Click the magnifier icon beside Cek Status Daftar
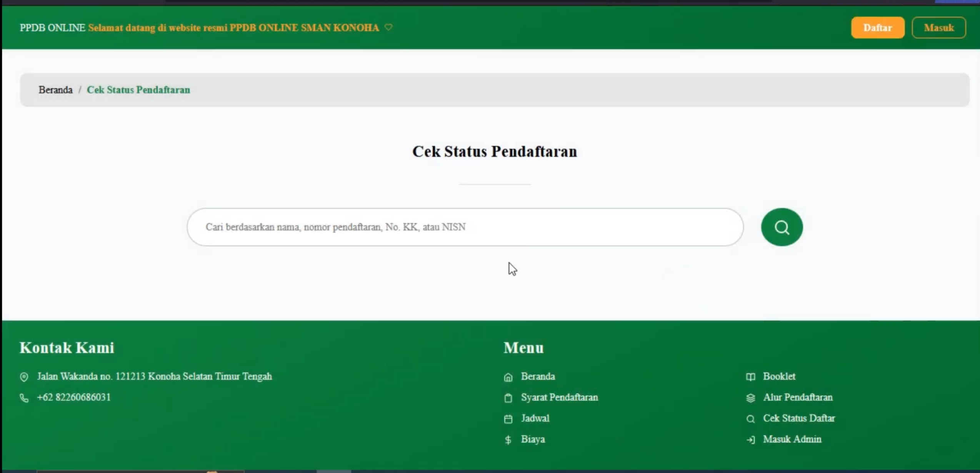 pyautogui.click(x=750, y=419)
